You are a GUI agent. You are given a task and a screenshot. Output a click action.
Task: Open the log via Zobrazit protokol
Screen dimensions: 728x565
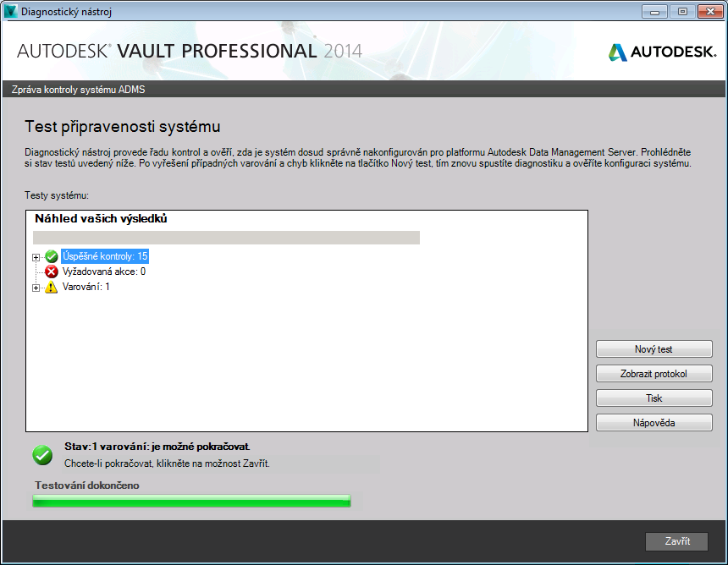(654, 374)
